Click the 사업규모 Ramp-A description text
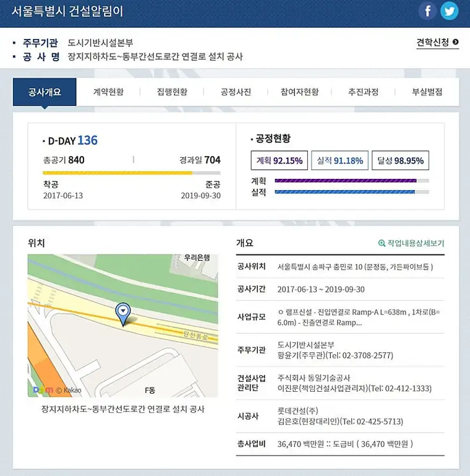 click(x=359, y=318)
